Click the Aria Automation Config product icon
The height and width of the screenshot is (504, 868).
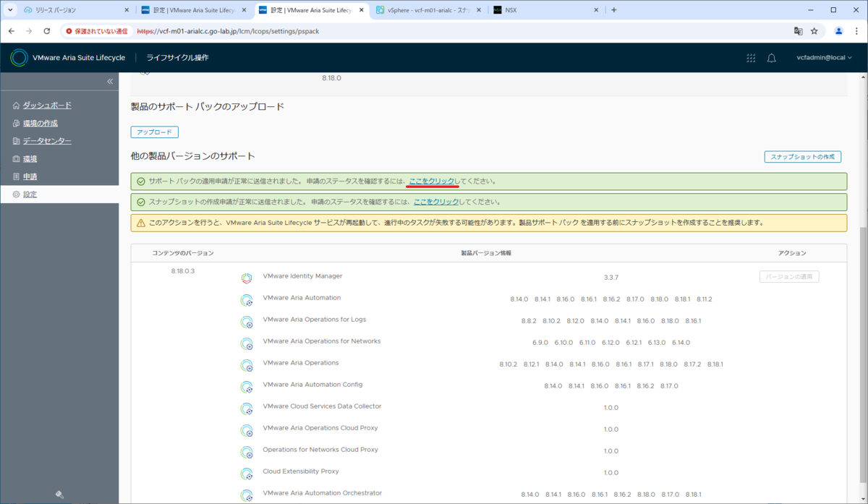[247, 387]
